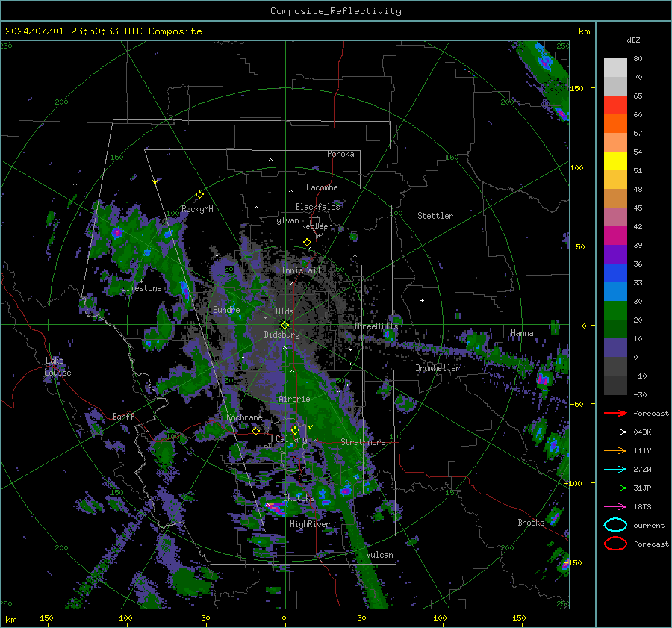The width and height of the screenshot is (672, 628).
Task: Click the Cochrane town label
Action: pyautogui.click(x=244, y=417)
